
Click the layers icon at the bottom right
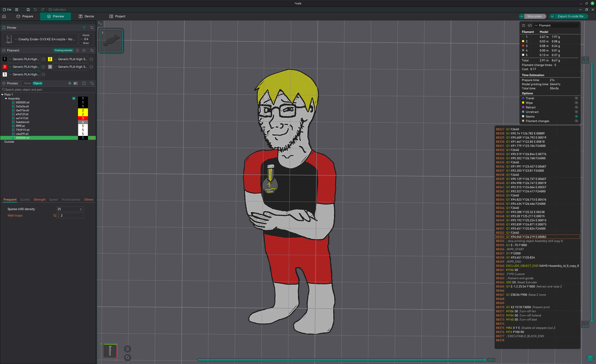point(590,358)
